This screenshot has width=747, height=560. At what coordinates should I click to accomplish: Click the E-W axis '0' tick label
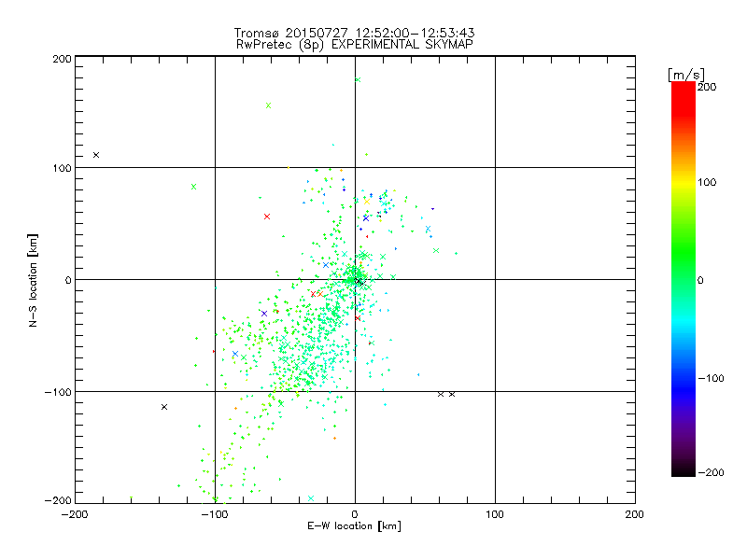click(x=355, y=514)
